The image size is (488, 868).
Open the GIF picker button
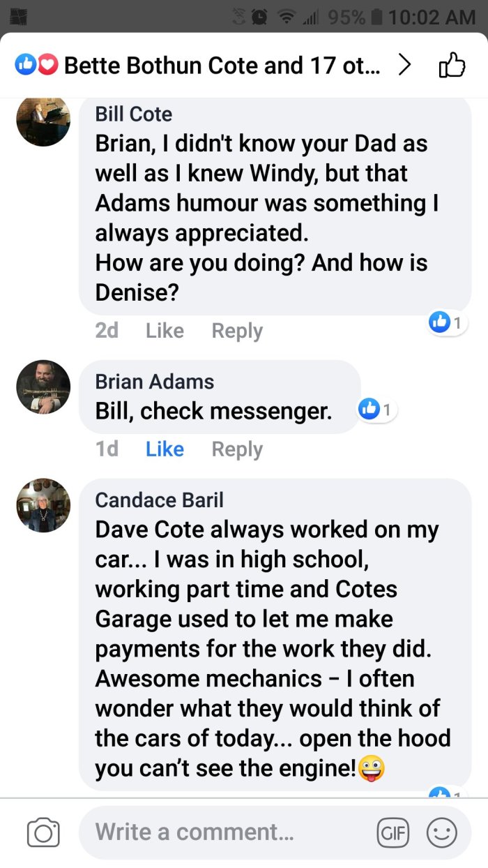pos(391,832)
